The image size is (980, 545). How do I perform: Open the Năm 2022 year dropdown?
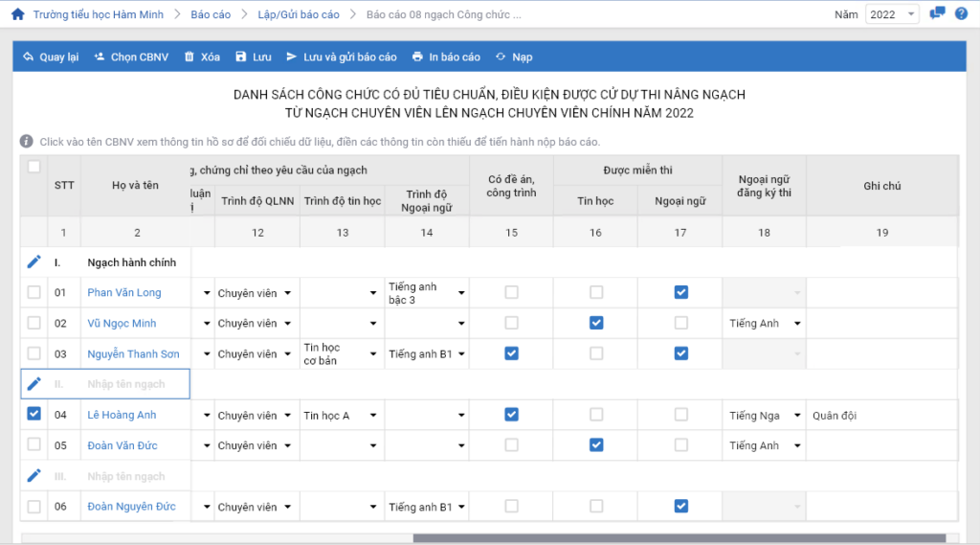pyautogui.click(x=892, y=14)
